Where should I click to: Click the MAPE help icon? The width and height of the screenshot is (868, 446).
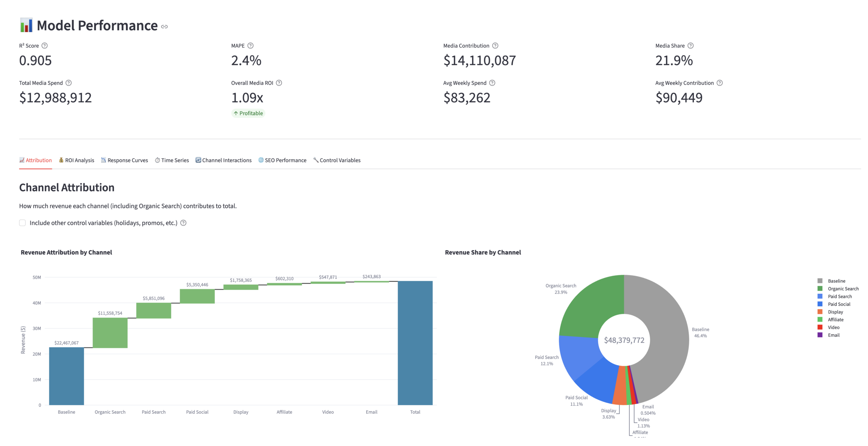pos(250,45)
